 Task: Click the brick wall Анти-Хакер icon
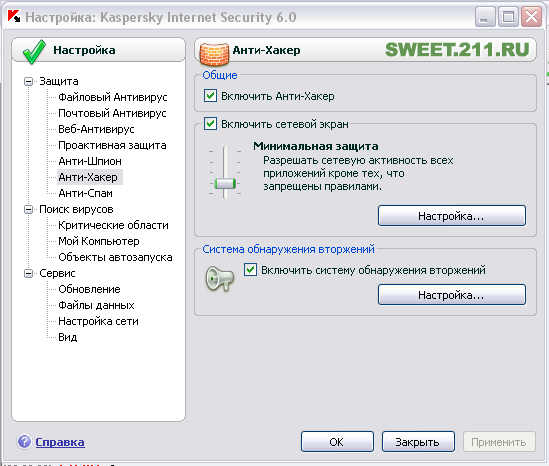pyautogui.click(x=214, y=54)
